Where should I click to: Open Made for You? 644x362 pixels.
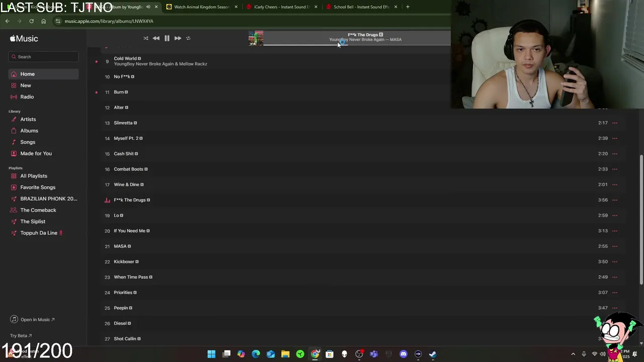tap(43, 153)
